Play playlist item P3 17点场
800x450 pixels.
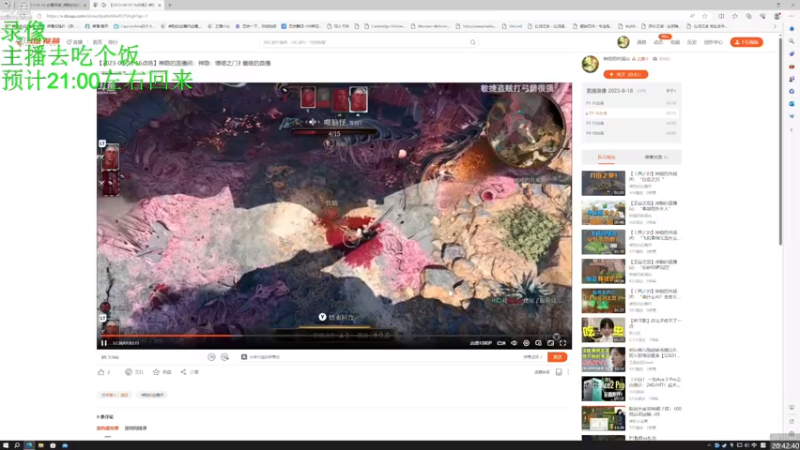pyautogui.click(x=632, y=123)
